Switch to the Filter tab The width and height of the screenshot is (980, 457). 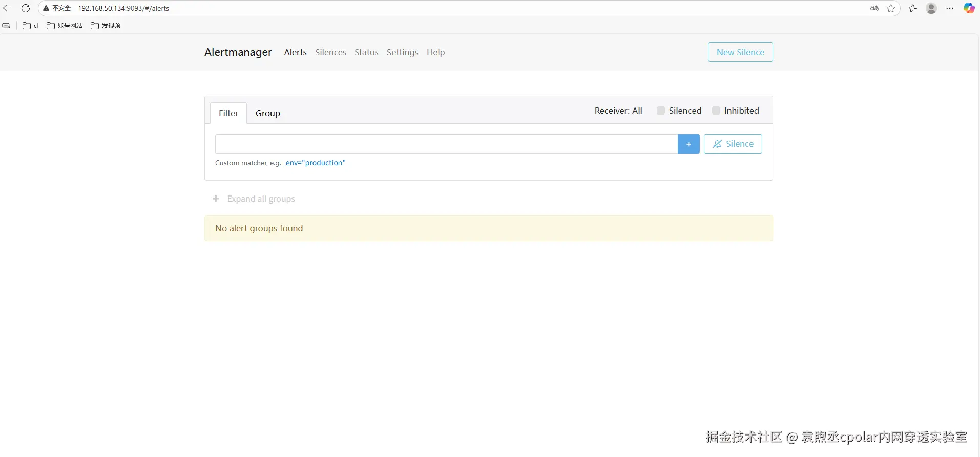[x=228, y=113]
